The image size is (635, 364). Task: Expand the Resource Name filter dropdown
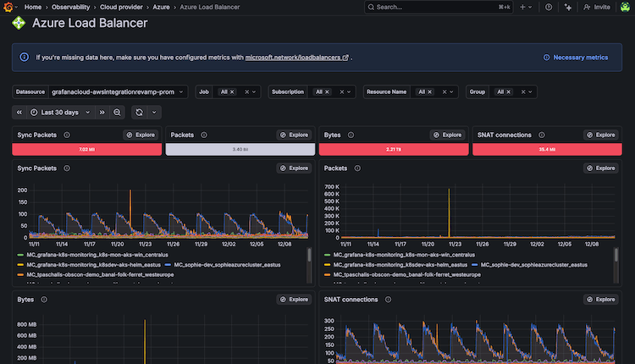pyautogui.click(x=450, y=91)
